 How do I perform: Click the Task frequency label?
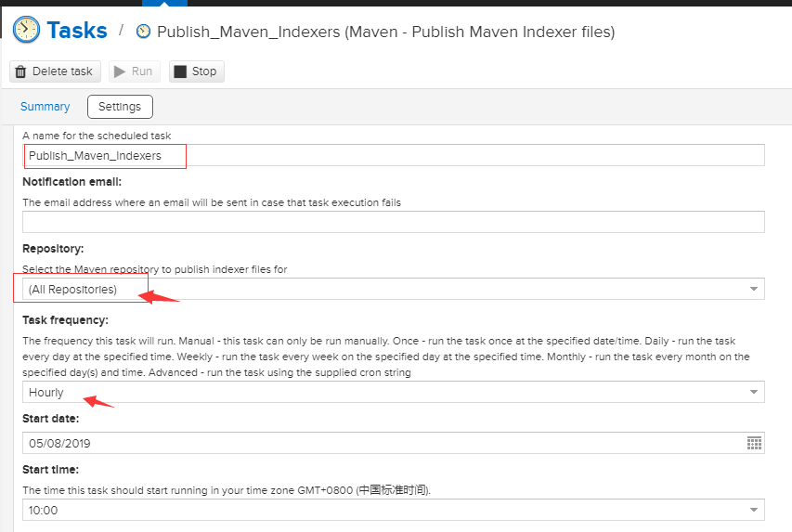click(x=66, y=320)
